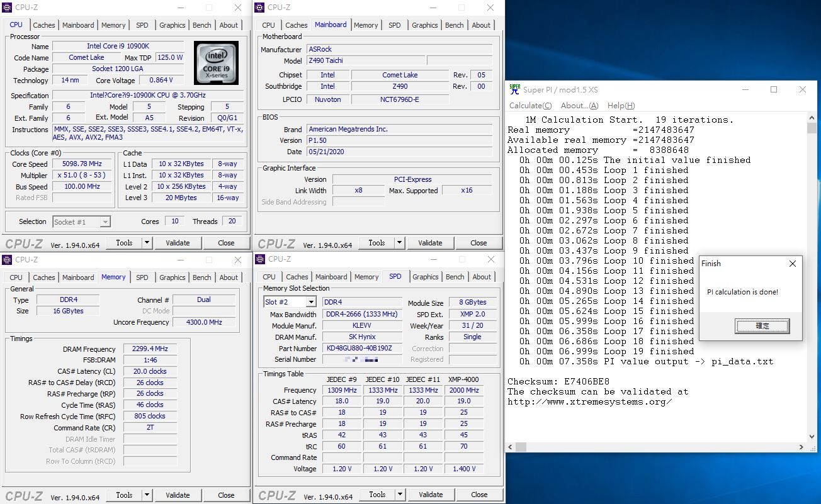Click the Close button in the Memory timings window
The image size is (821, 504).
coord(226,495)
